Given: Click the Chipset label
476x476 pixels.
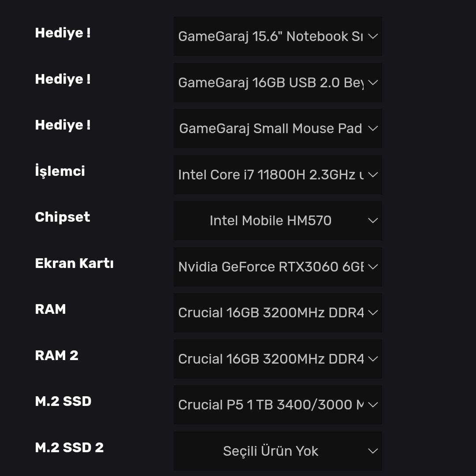Looking at the screenshot, I should [63, 217].
